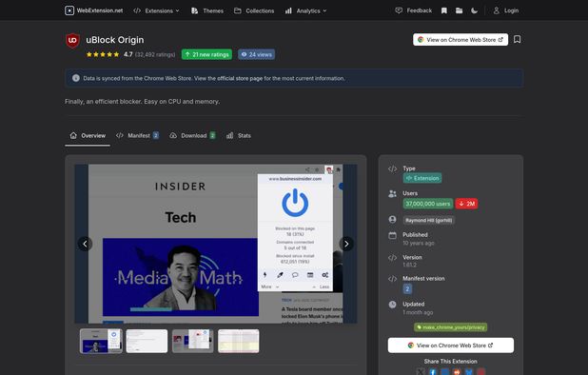The height and width of the screenshot is (375, 588).
Task: Show the previous screenshot with left arrow
Action: coord(85,244)
